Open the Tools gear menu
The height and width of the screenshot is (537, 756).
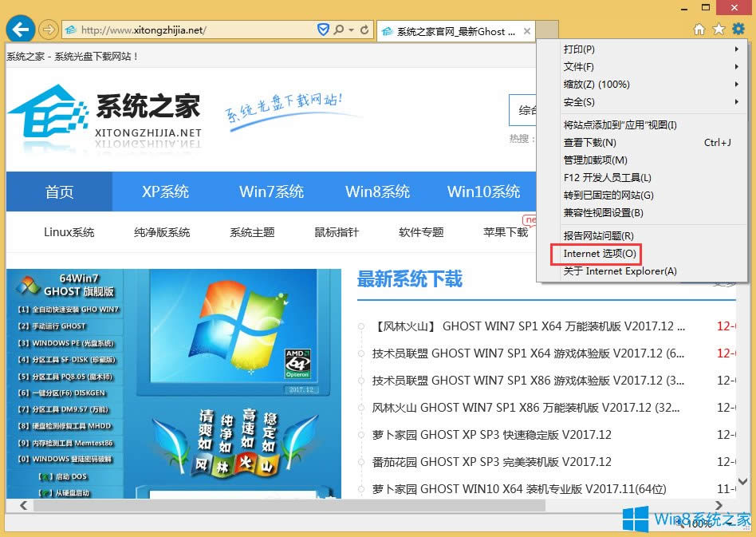738,29
